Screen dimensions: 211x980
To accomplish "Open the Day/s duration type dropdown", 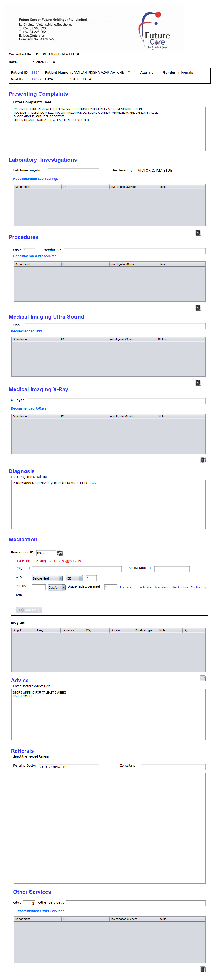I will click(56, 587).
